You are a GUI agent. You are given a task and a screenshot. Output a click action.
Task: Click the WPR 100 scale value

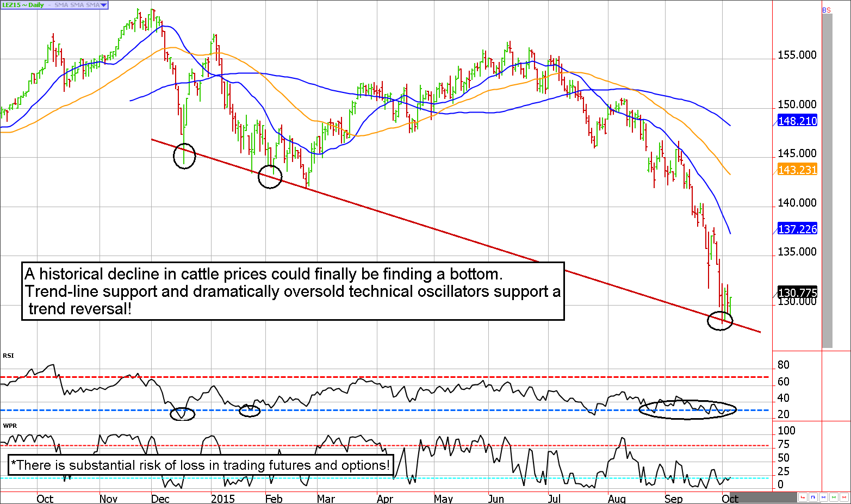pos(786,431)
